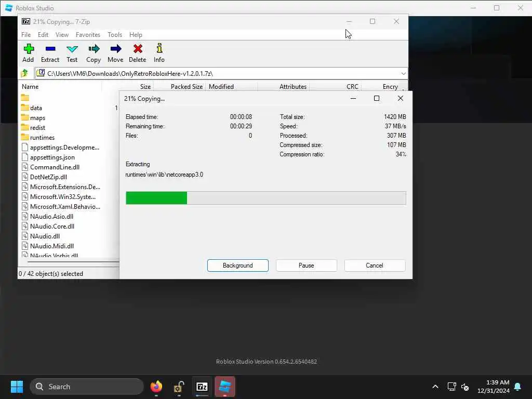Screen dimensions: 532x399
Task: Open the Favorites menu
Action: 88,35
